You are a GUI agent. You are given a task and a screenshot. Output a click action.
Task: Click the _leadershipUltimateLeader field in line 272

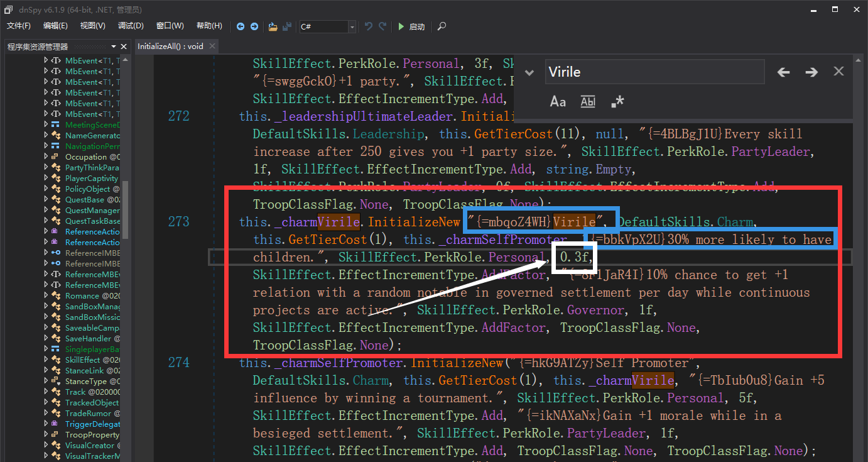coord(363,116)
